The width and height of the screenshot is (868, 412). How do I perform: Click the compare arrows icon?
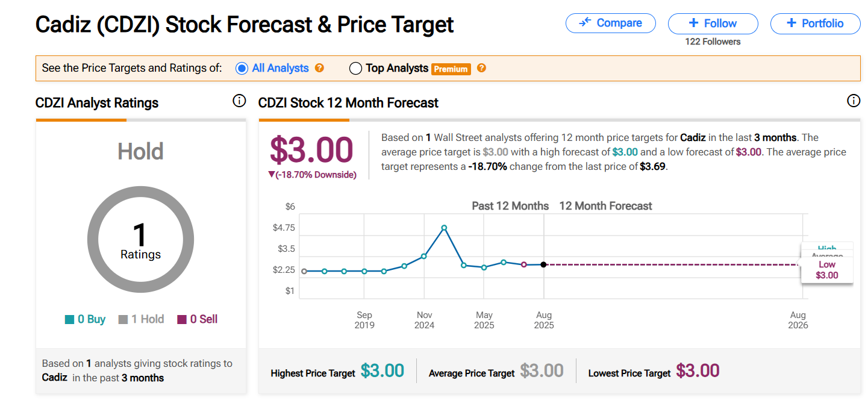click(x=585, y=23)
